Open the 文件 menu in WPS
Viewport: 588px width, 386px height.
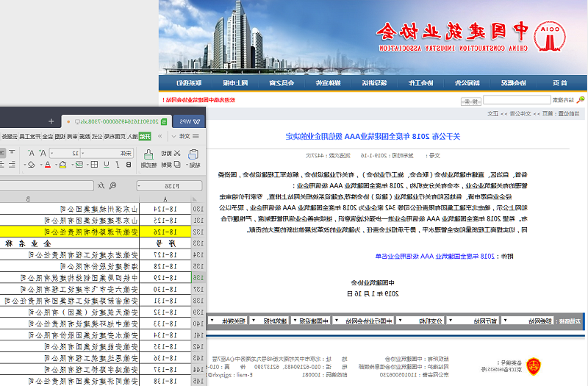184,136
